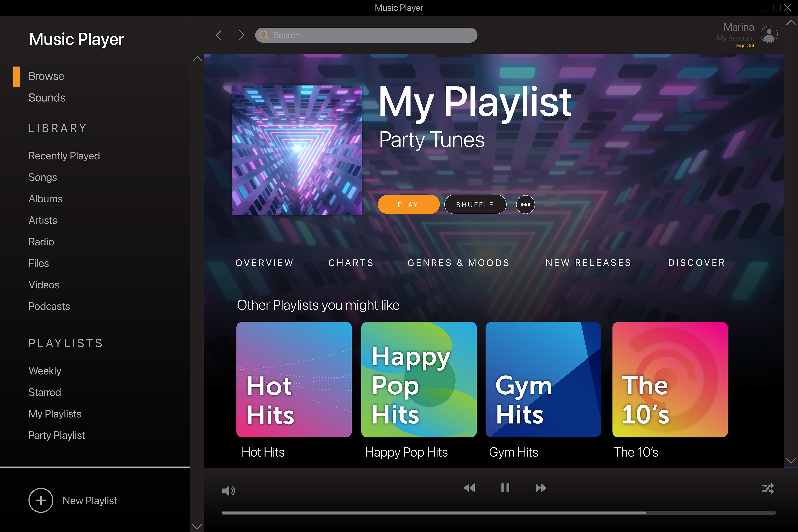The width and height of the screenshot is (798, 532).
Task: Open the Happy Pop Hits playlist thumbnail
Action: click(x=419, y=379)
